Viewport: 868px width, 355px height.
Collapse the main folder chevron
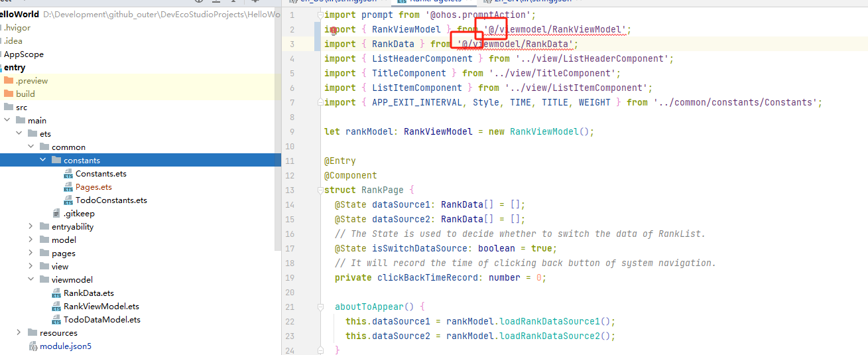pos(7,121)
